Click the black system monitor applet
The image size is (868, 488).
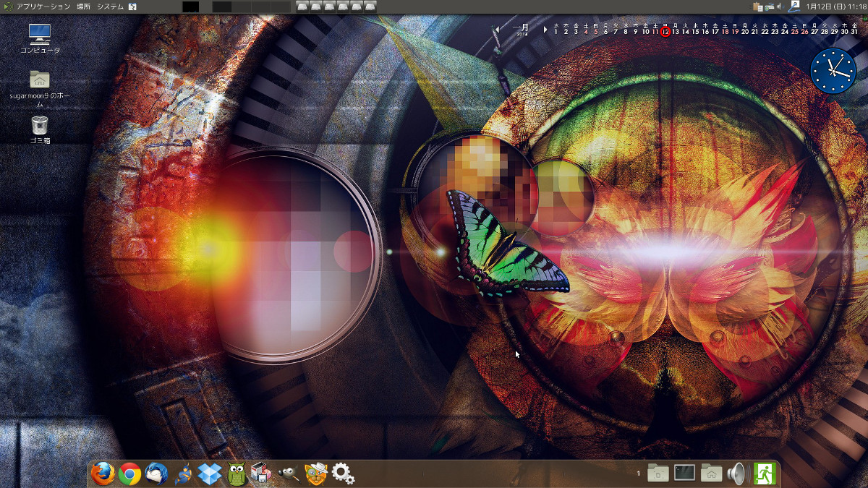coord(190,7)
